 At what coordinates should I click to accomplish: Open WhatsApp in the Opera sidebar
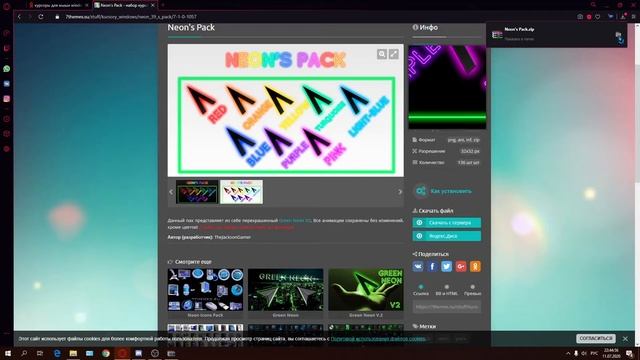click(7, 69)
